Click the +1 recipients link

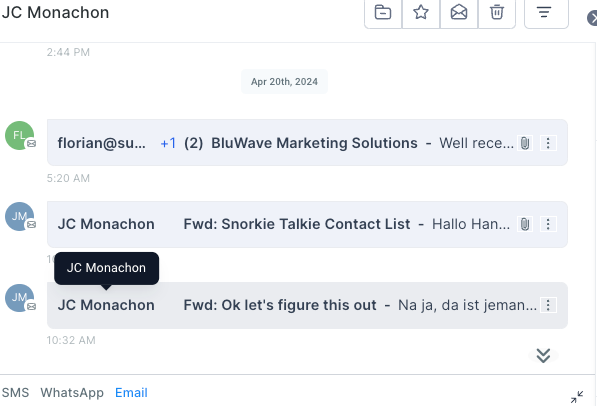point(168,143)
